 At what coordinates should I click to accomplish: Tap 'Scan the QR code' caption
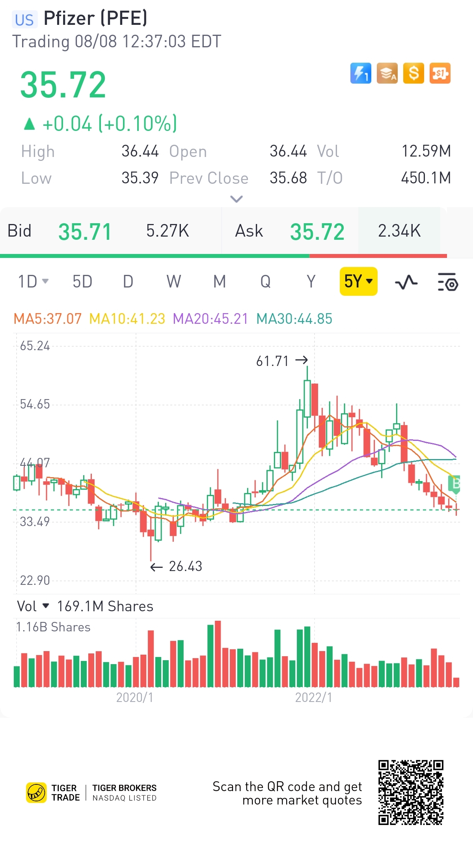[287, 793]
